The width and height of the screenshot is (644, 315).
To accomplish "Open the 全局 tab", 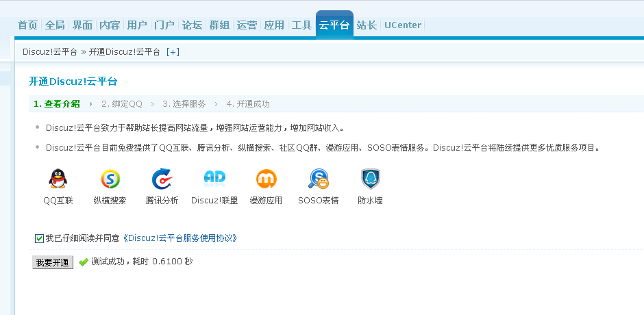I will (55, 25).
